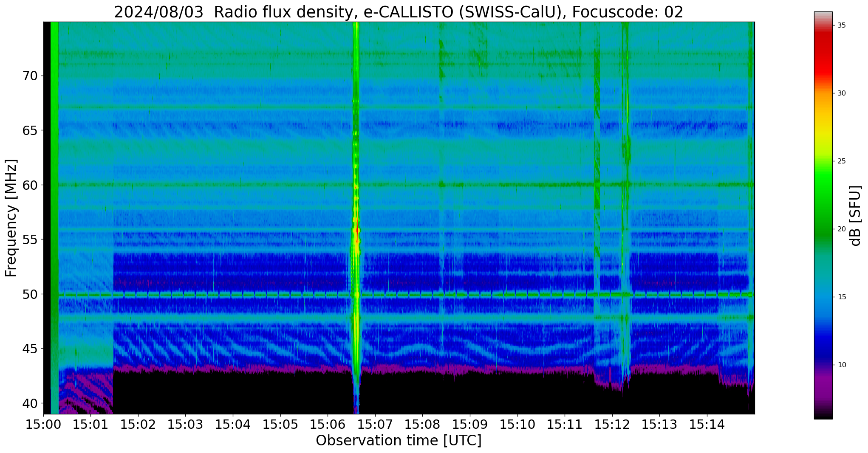Screen dimensions: 868x453
Task: Click the 15:07 time tick label
Action: coord(375,425)
